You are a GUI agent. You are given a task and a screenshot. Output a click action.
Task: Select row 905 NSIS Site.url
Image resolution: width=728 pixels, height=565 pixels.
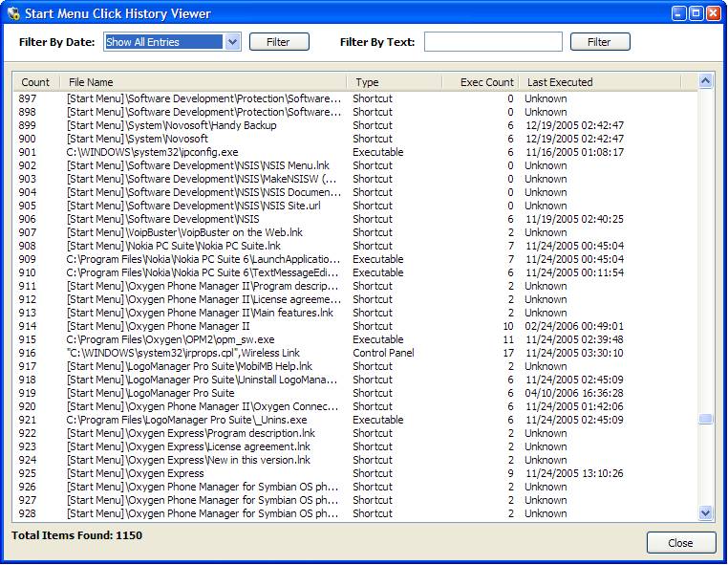pyautogui.click(x=355, y=206)
